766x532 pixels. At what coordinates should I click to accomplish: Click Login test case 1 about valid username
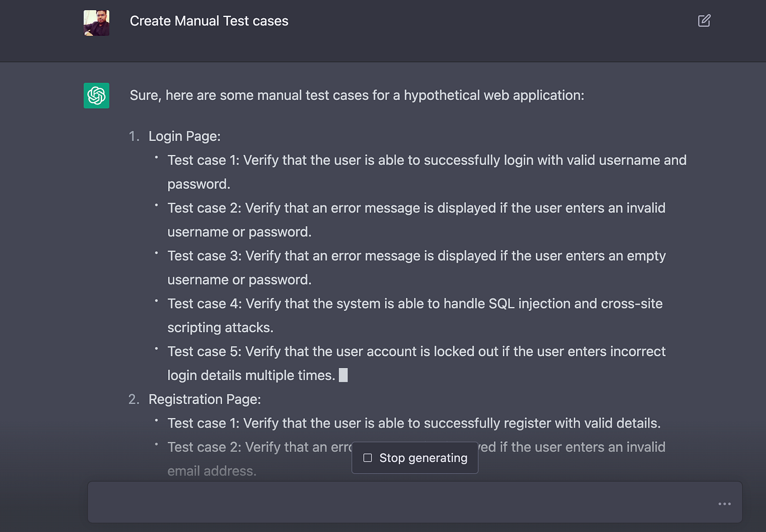[426, 160]
